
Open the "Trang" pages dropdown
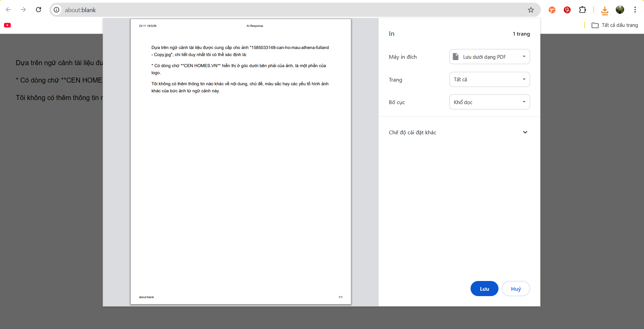(x=489, y=80)
